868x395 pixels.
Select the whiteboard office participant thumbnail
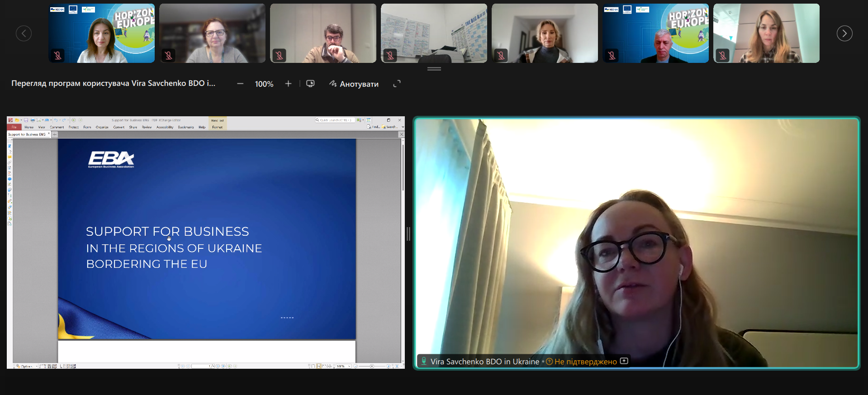434,33
